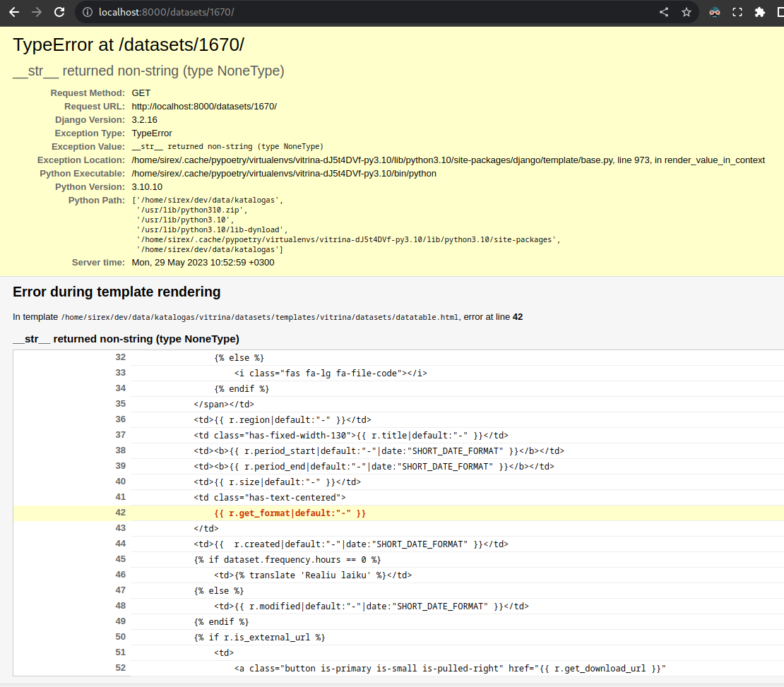The height and width of the screenshot is (687, 784).
Task: Click line number 36 in the code listing
Action: click(x=120, y=419)
